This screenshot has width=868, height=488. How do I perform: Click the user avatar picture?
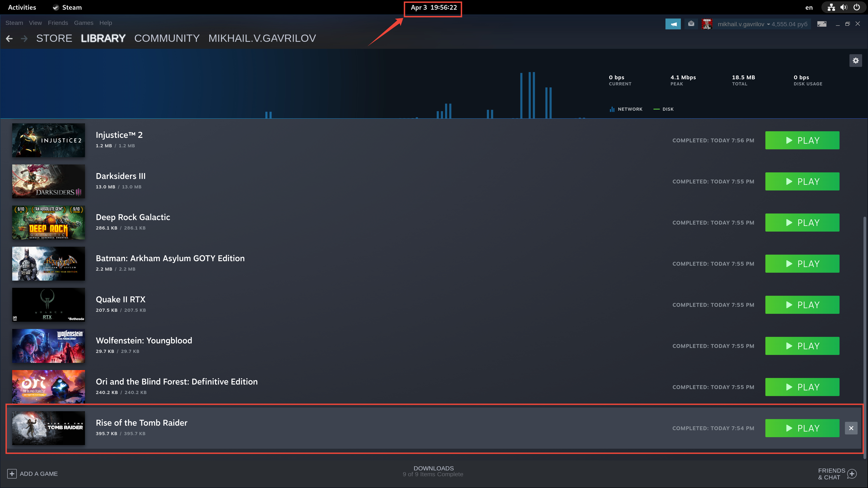click(x=707, y=24)
